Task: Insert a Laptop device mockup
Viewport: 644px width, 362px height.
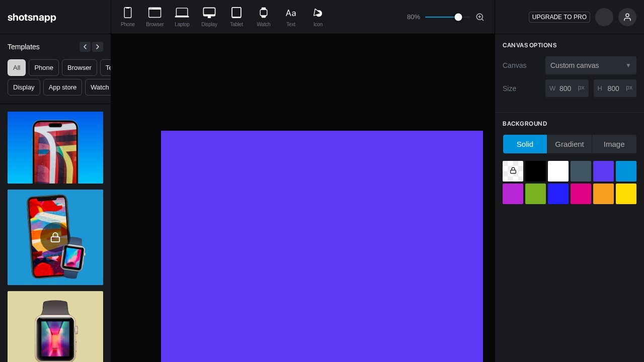Action: coord(182,17)
